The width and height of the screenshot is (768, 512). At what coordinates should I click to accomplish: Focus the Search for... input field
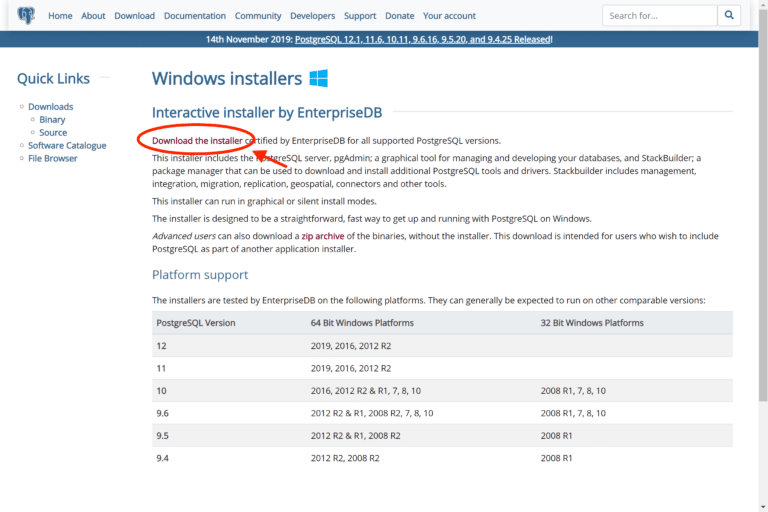click(658, 16)
